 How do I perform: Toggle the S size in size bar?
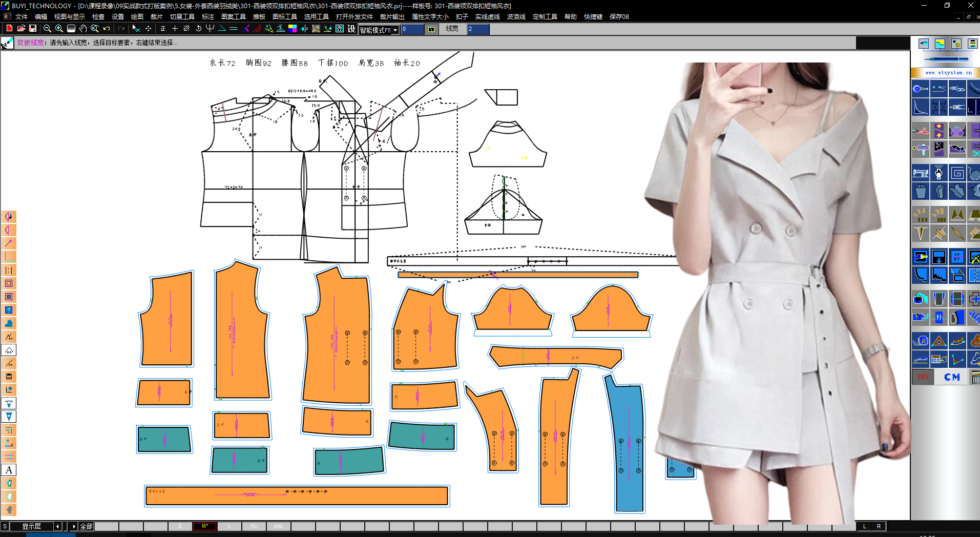(180, 526)
